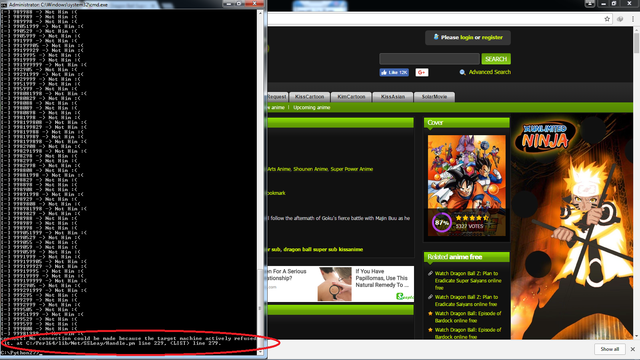This screenshot has width=640, height=360.
Task: Click the Related anime free header
Action: point(467,257)
